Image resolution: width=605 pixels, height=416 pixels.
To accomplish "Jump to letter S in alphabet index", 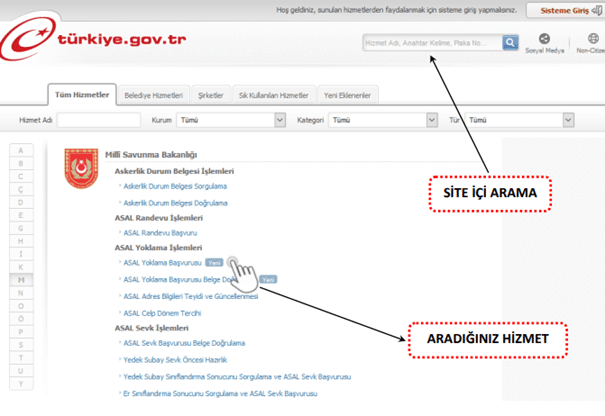I will pos(21,345).
